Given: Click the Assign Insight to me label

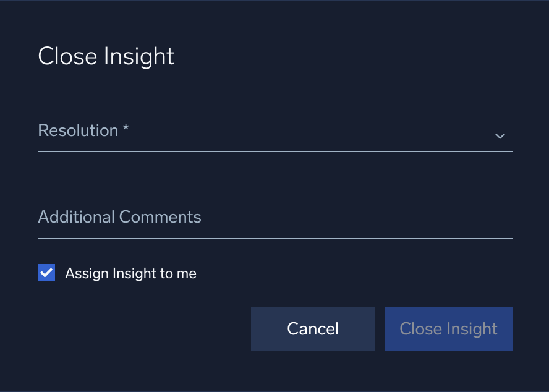Looking at the screenshot, I should click(130, 273).
